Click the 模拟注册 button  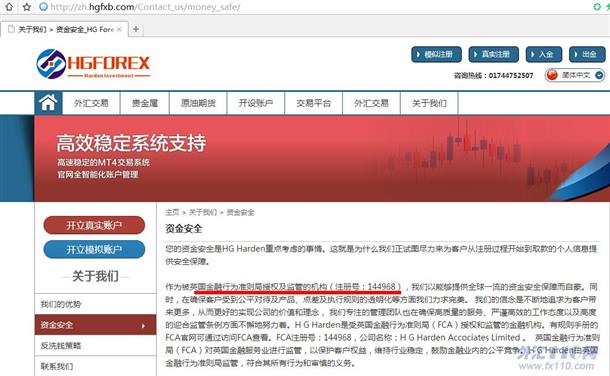[436, 54]
